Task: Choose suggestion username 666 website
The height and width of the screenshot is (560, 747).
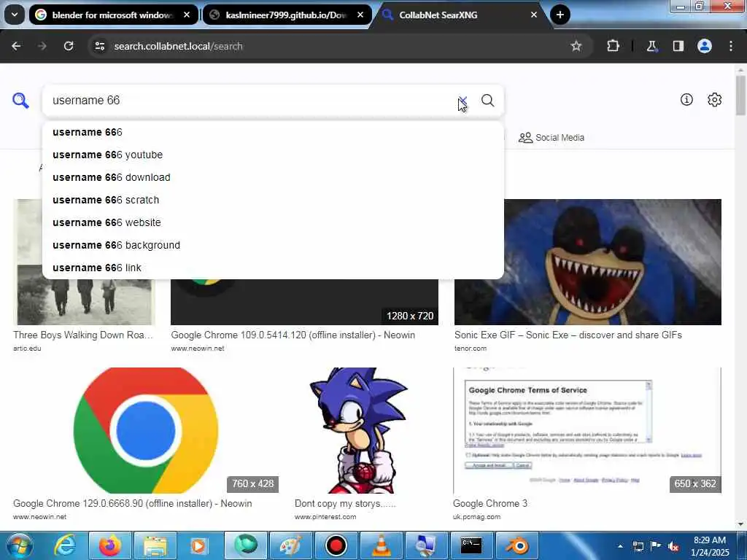Action: point(273,222)
